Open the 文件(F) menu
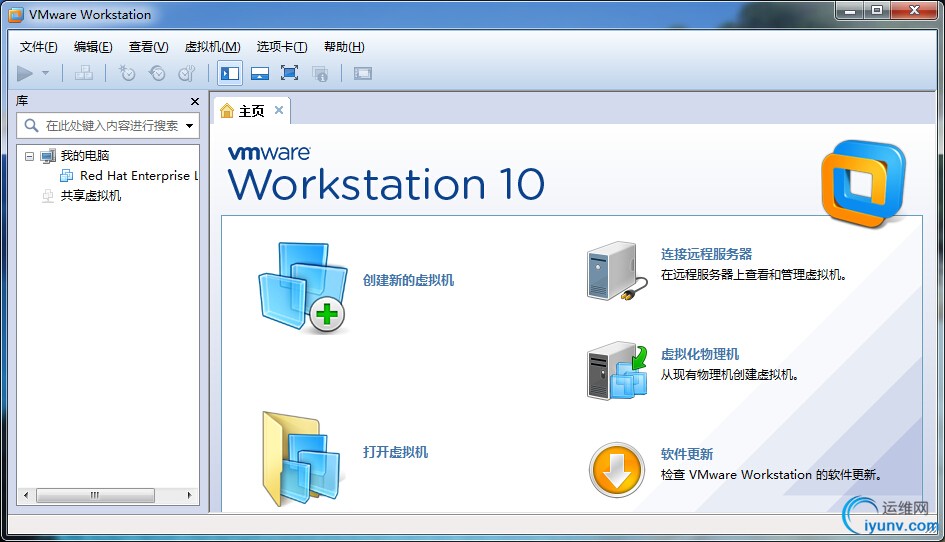The width and height of the screenshot is (945, 542). 39,47
